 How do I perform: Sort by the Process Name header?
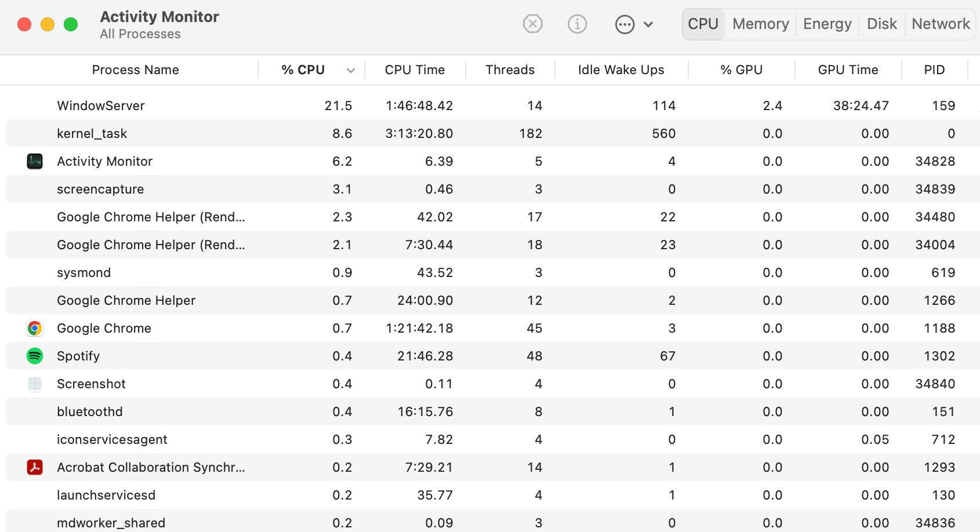click(x=135, y=70)
